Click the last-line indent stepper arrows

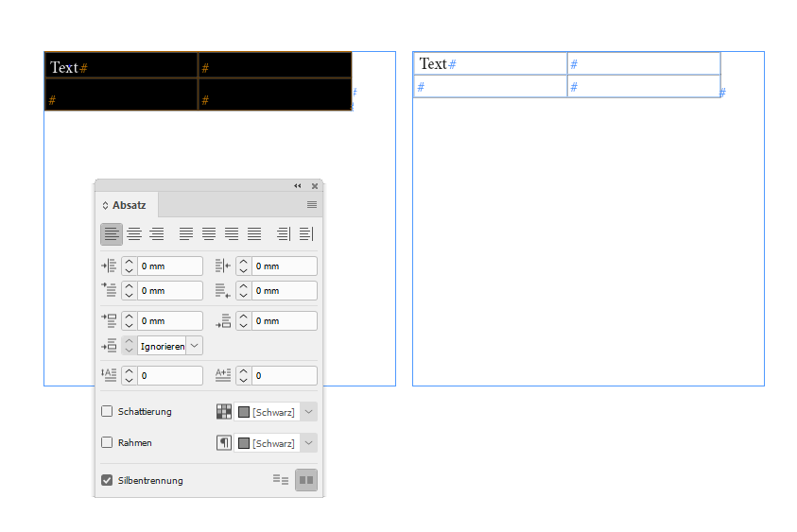coord(244,291)
